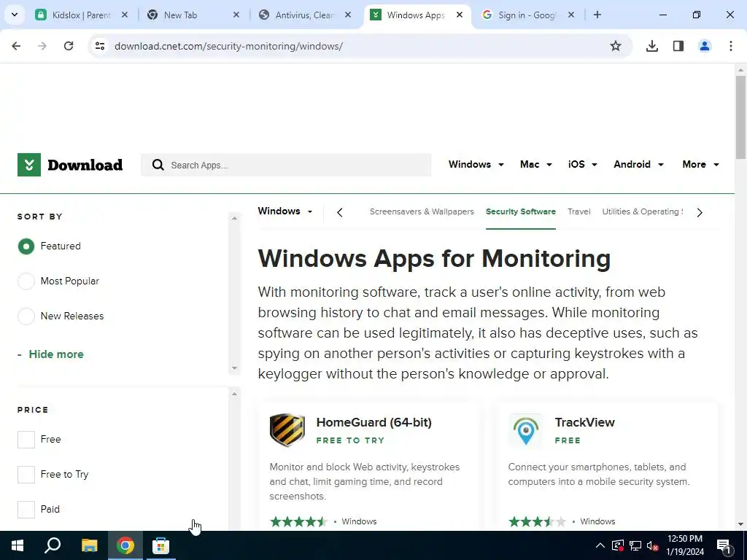Expand iOS platform menu
This screenshot has width=747, height=560.
click(582, 164)
